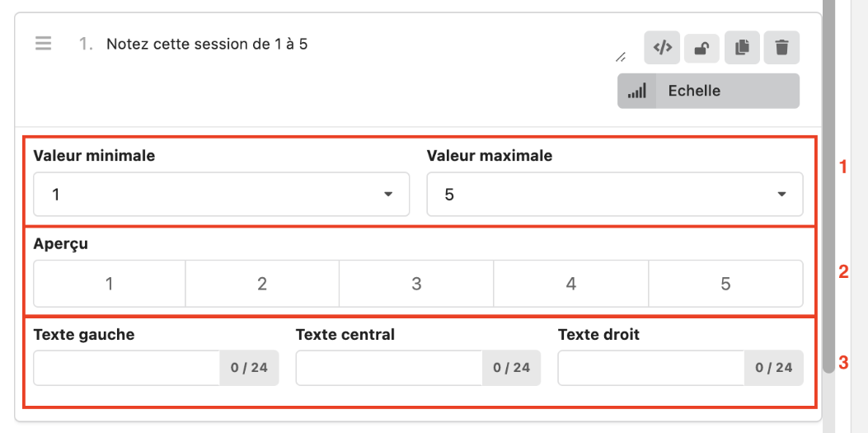The image size is (868, 433).
Task: Focus the Texte gauche input field
Action: (x=127, y=368)
